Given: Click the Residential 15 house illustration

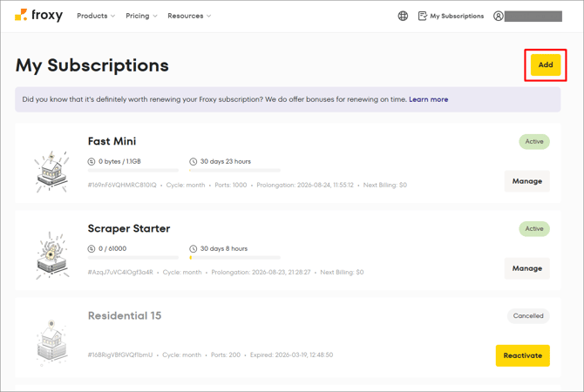Looking at the screenshot, I should (51, 342).
